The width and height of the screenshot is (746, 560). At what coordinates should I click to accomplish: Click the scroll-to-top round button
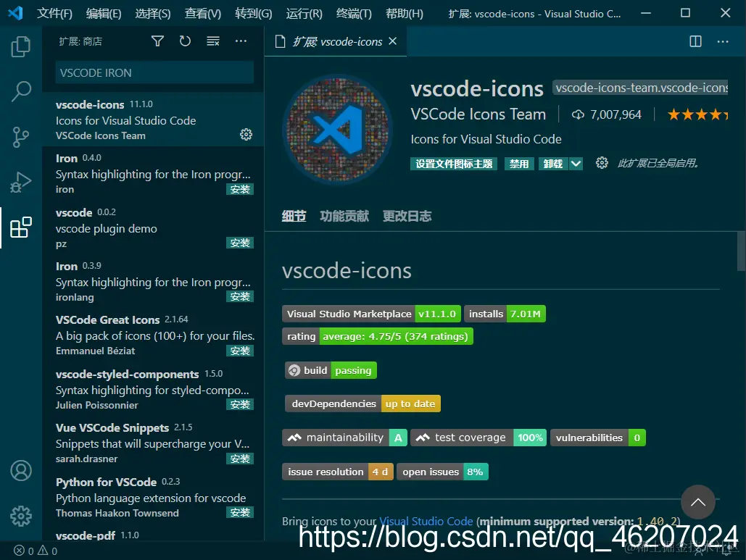tap(698, 502)
